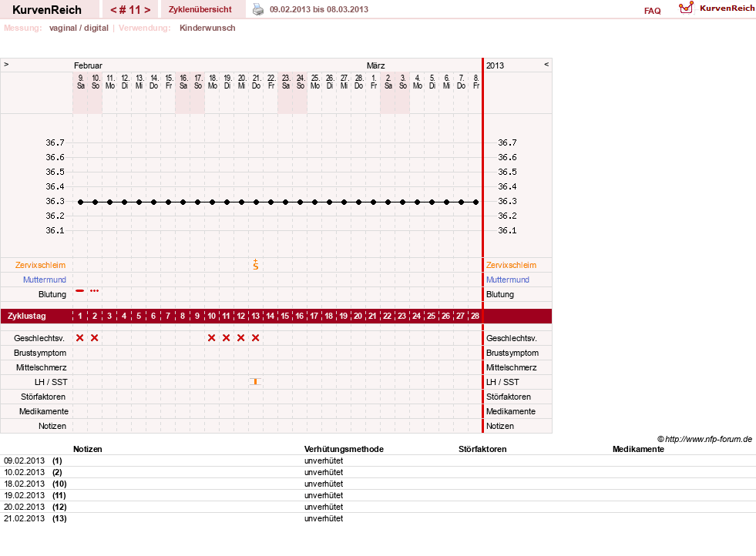Click the Zyklustag row label
Image resolution: width=756 pixels, height=556 pixels.
26,316
